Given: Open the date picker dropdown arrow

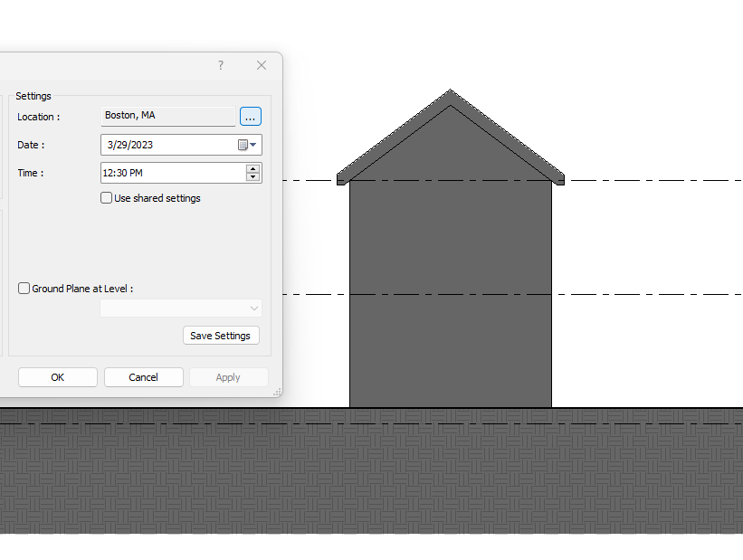Looking at the screenshot, I should [x=252, y=145].
